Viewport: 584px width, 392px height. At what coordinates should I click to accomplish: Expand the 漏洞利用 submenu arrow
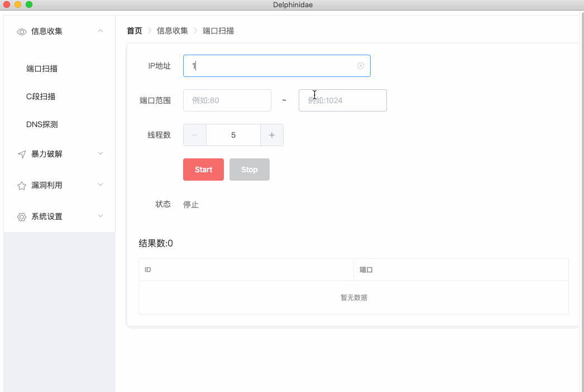click(100, 185)
